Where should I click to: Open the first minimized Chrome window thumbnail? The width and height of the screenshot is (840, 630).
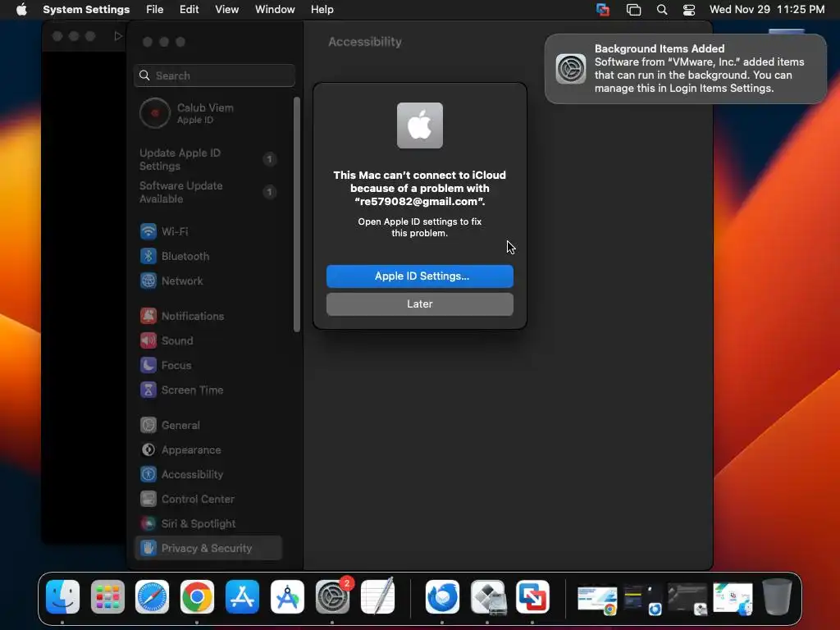(597, 600)
